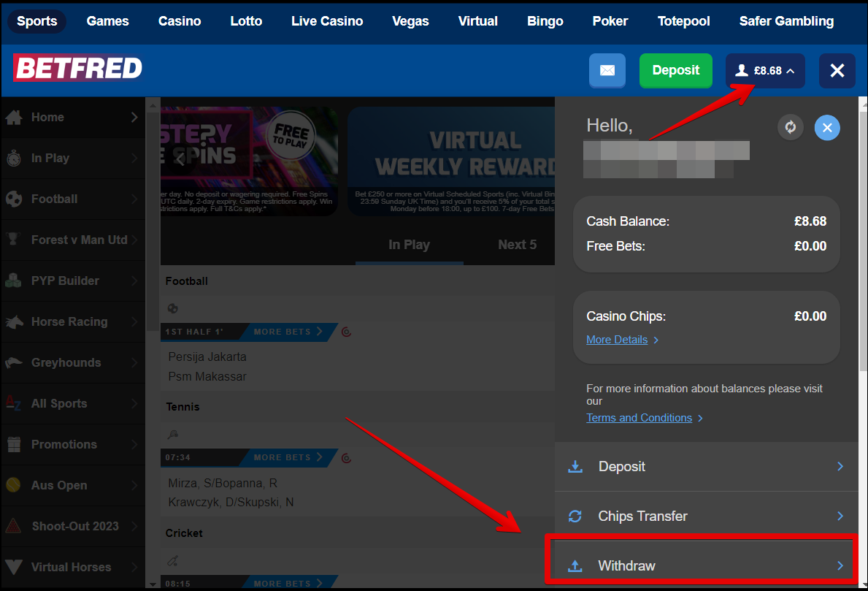Collapse the account balance £8.68 dropdown
This screenshot has width=868, height=591.
(765, 70)
